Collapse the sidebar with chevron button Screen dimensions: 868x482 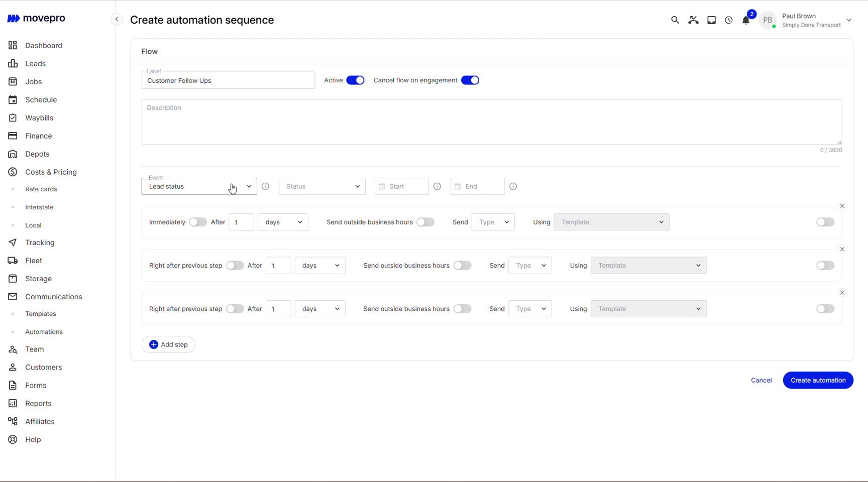117,20
